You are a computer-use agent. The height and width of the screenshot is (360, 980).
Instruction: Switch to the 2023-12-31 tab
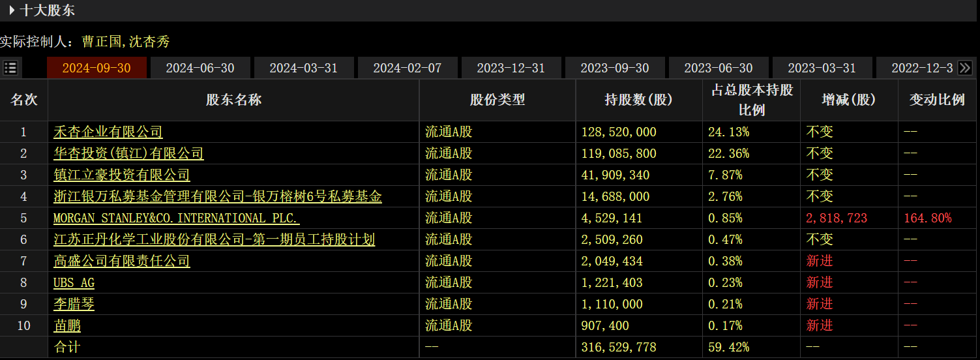tap(511, 68)
